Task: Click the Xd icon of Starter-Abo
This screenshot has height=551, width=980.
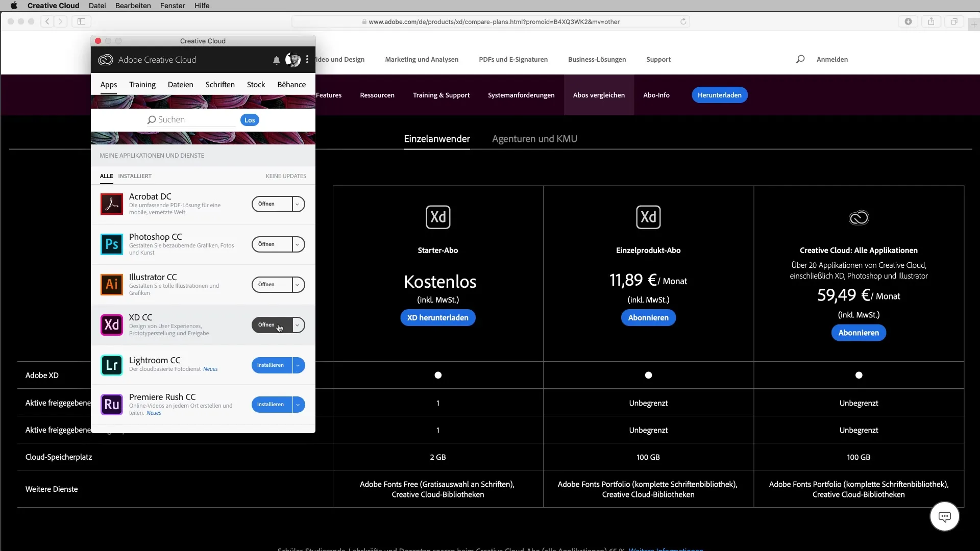Action: coord(438,217)
